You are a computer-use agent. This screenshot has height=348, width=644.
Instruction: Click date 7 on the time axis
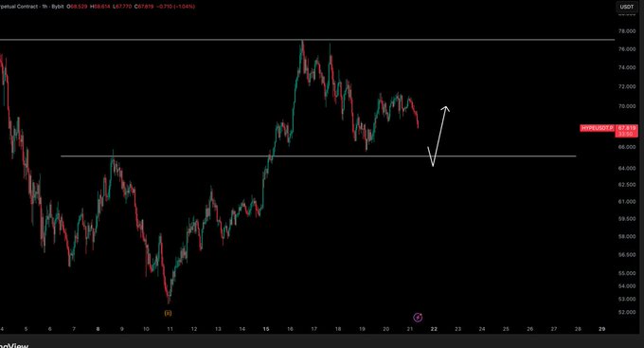[74, 329]
